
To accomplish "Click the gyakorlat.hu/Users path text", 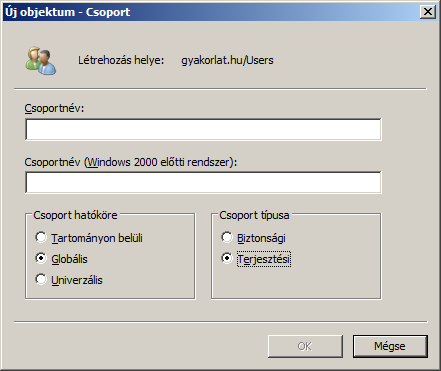I will (x=227, y=60).
